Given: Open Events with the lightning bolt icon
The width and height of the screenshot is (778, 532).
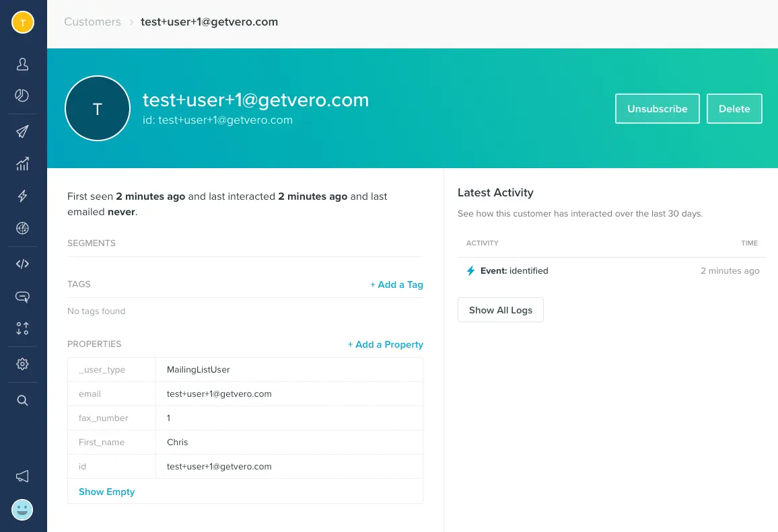Looking at the screenshot, I should [22, 196].
